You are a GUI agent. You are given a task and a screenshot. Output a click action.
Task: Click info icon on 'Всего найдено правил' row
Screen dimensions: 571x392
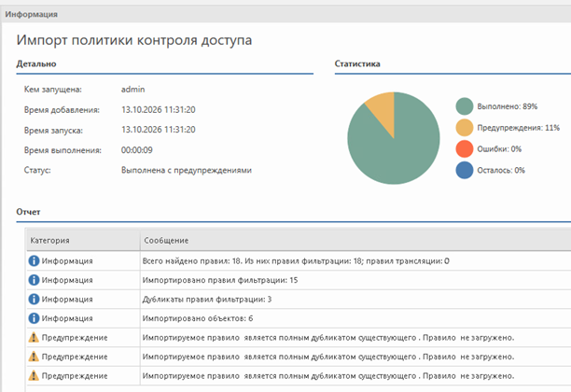[34, 260]
